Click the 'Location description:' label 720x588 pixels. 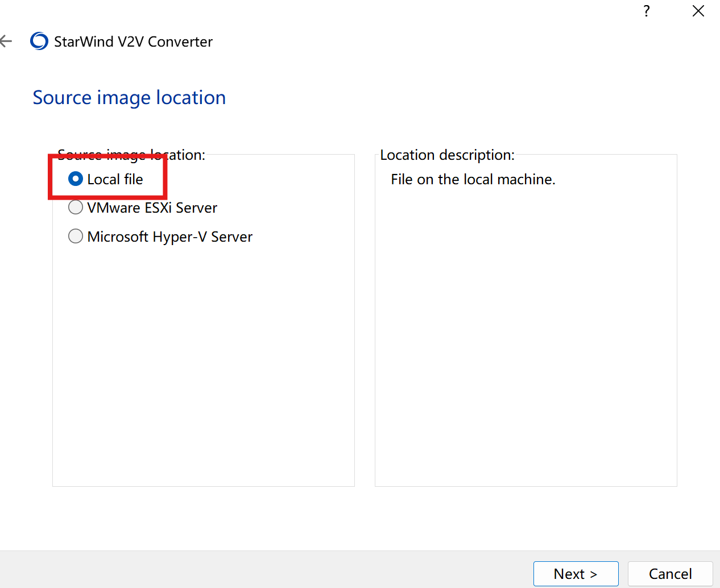(447, 155)
